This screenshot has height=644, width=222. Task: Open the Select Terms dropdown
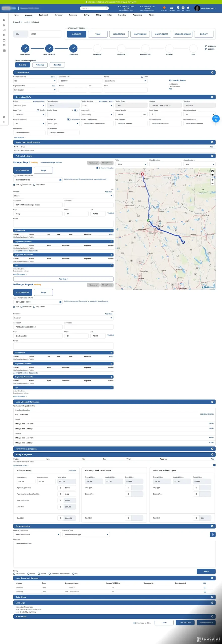(126, 81)
